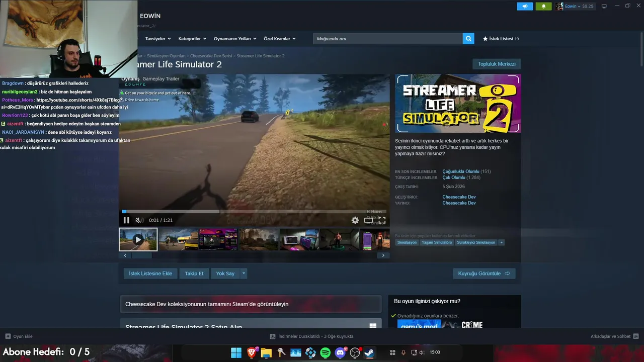
Task: Click the Takip Et button
Action: point(194,274)
